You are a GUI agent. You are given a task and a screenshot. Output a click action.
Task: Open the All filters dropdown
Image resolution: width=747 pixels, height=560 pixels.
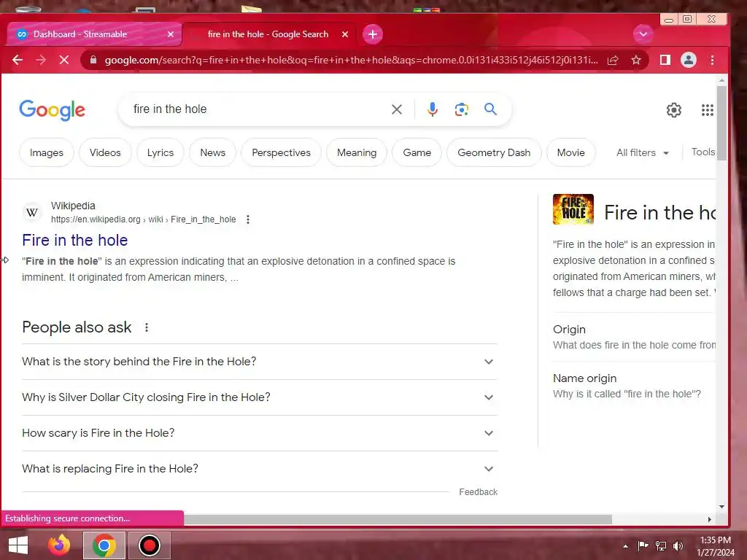(x=643, y=153)
